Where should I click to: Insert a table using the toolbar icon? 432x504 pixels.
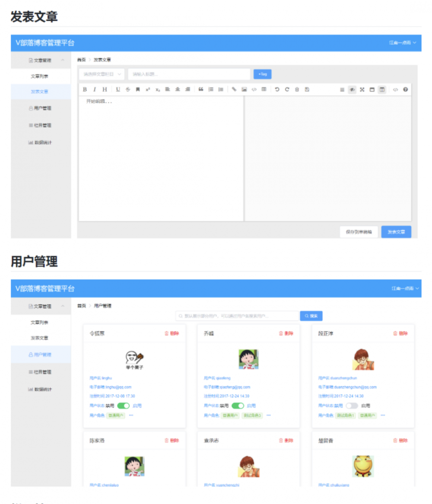click(x=264, y=89)
